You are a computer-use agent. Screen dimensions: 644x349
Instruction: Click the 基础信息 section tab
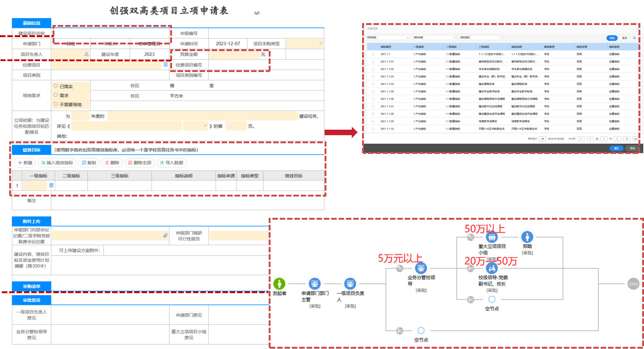tap(32, 23)
